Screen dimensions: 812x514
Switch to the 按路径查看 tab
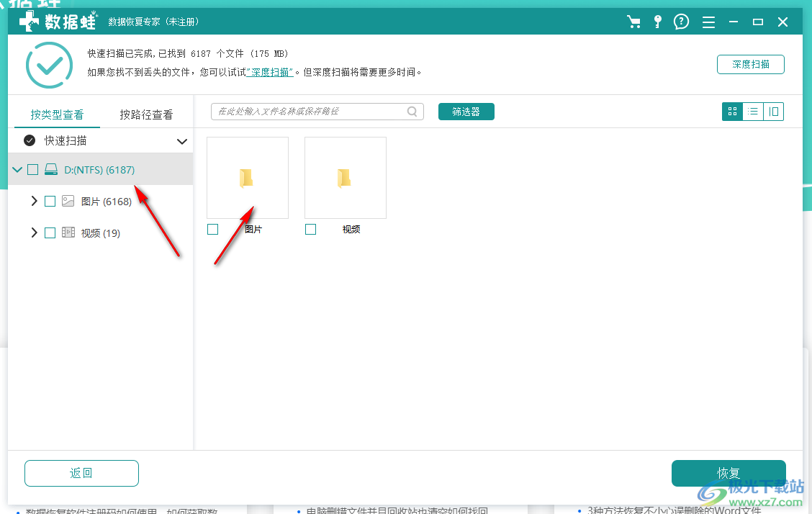[x=146, y=114]
